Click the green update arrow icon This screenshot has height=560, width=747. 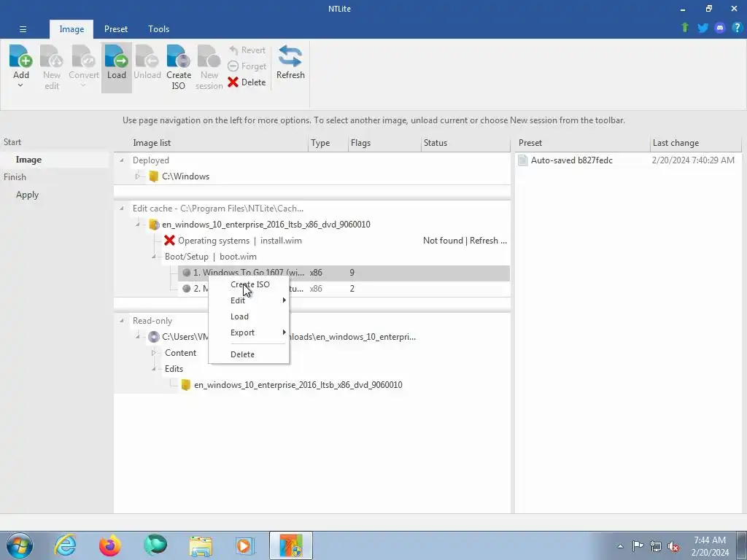click(685, 28)
